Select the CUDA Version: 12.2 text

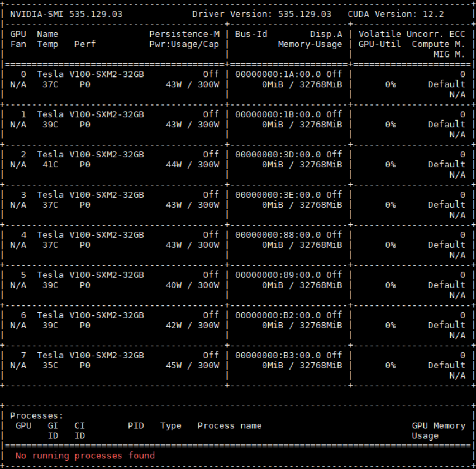[x=396, y=15]
